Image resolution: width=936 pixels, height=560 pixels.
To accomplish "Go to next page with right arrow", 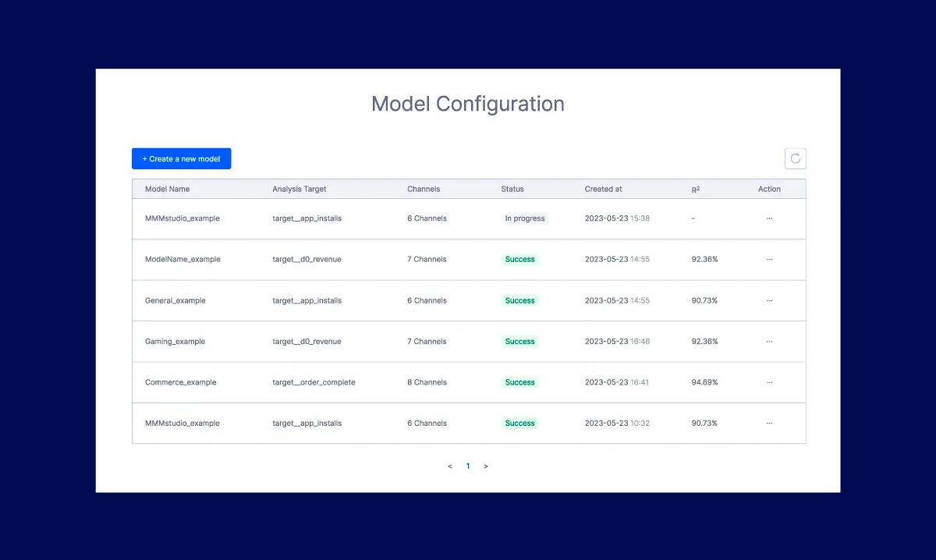I will (x=486, y=466).
